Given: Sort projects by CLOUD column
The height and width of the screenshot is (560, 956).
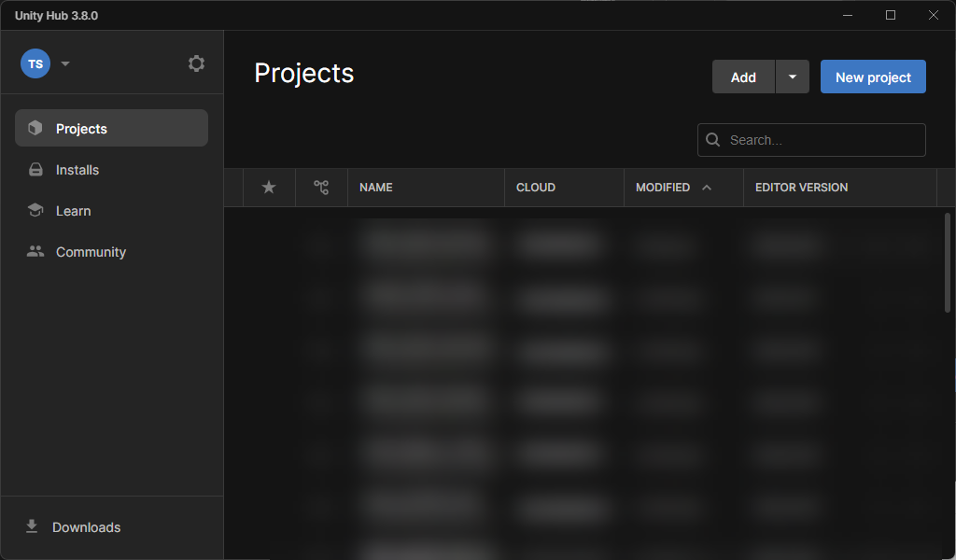Looking at the screenshot, I should point(536,188).
